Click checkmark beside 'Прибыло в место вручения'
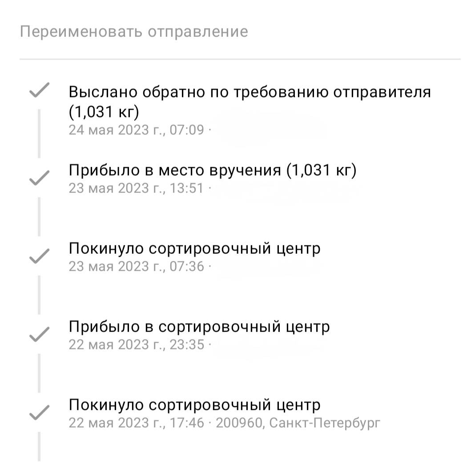This screenshot has height=476, width=463. tap(39, 178)
